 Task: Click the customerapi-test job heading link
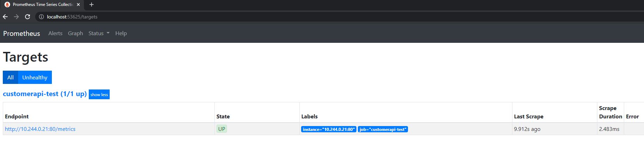(45, 94)
